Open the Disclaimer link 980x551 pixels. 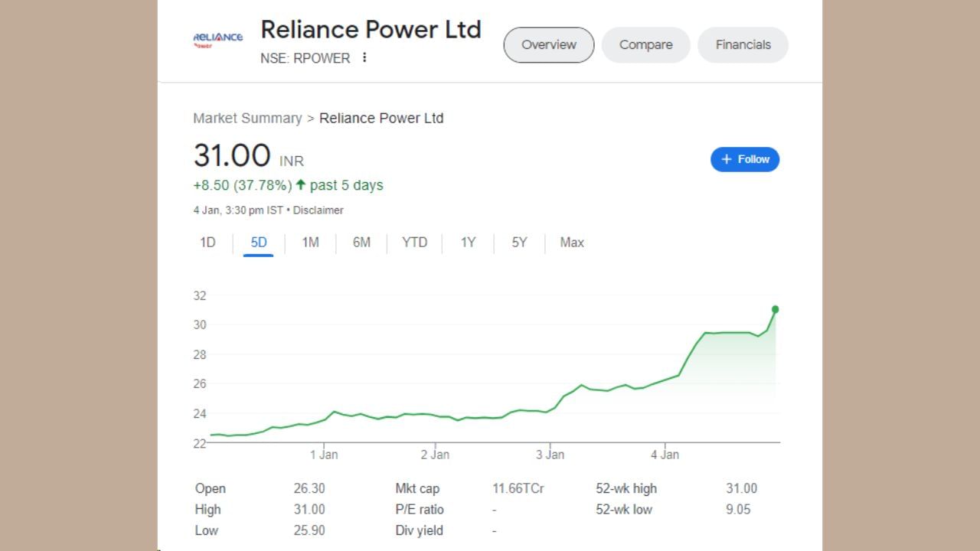tap(318, 210)
